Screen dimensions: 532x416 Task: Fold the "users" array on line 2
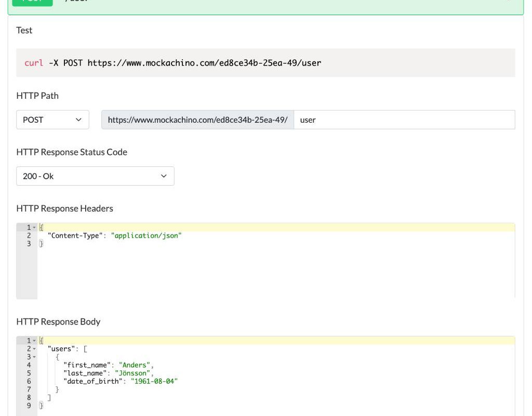(x=34, y=349)
